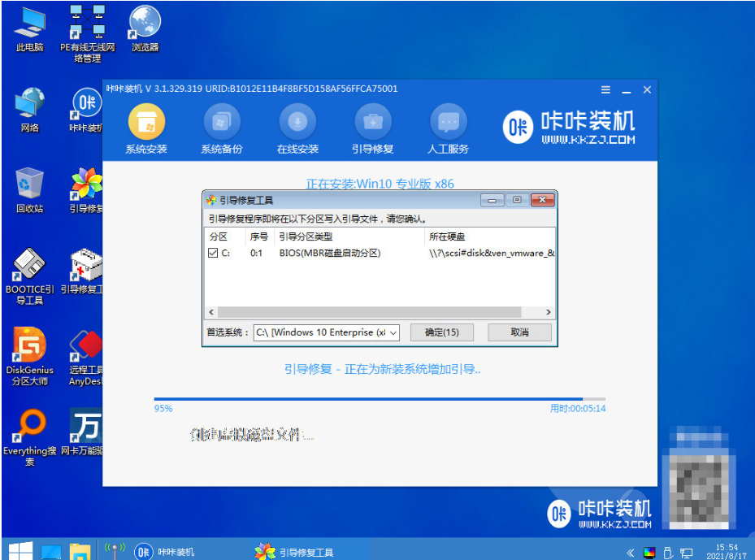755x560 pixels.
Task: Switch to 咔咔装机 taskbar item
Action: [x=165, y=552]
